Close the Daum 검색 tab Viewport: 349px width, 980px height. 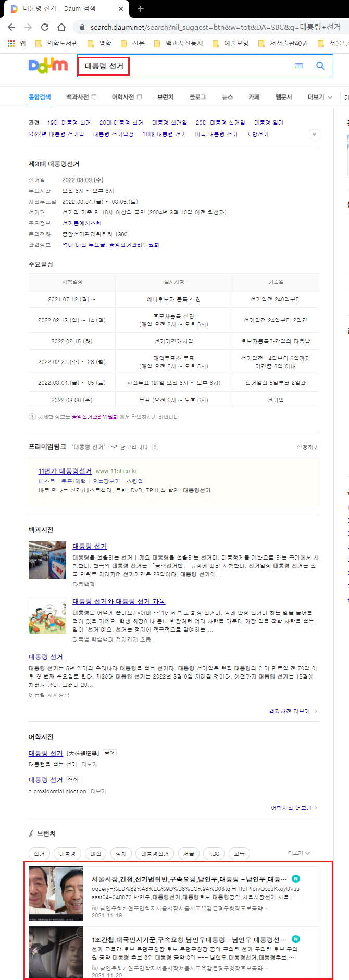point(120,9)
